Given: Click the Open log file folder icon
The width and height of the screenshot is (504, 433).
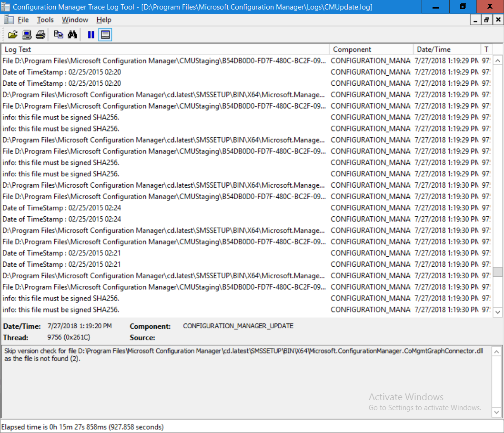Looking at the screenshot, I should tap(12, 35).
